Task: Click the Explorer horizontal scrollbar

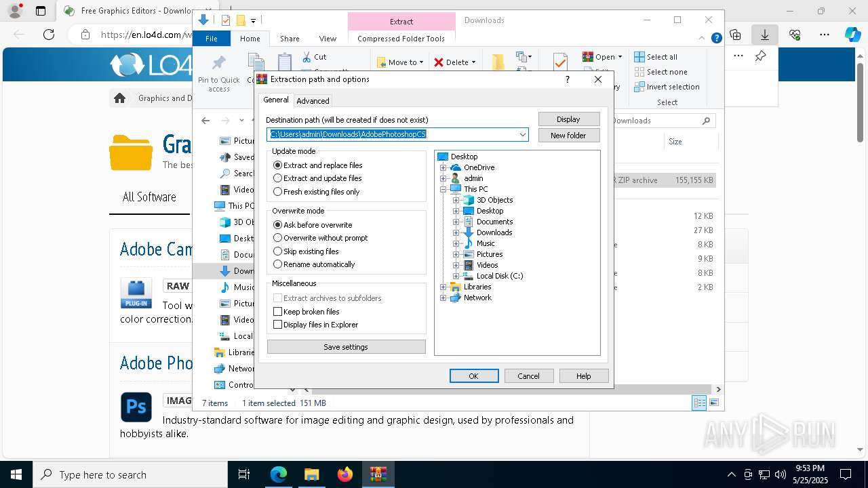Action: click(512, 390)
